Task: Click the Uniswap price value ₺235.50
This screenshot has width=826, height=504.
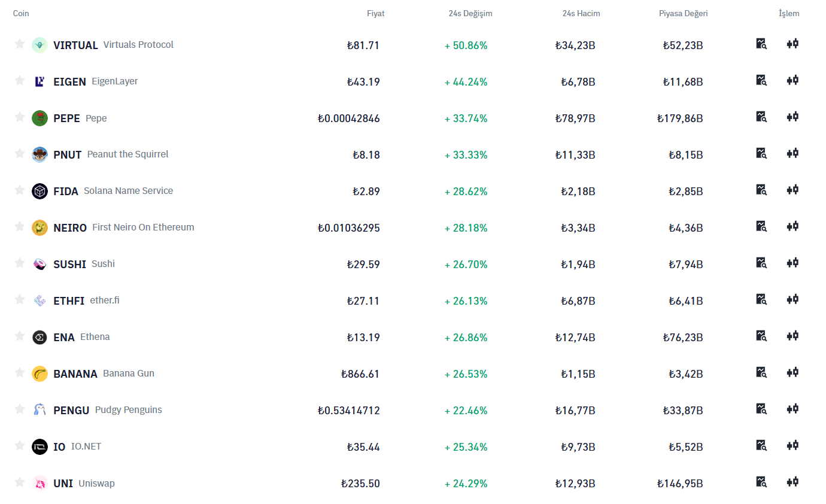Action: (360, 484)
